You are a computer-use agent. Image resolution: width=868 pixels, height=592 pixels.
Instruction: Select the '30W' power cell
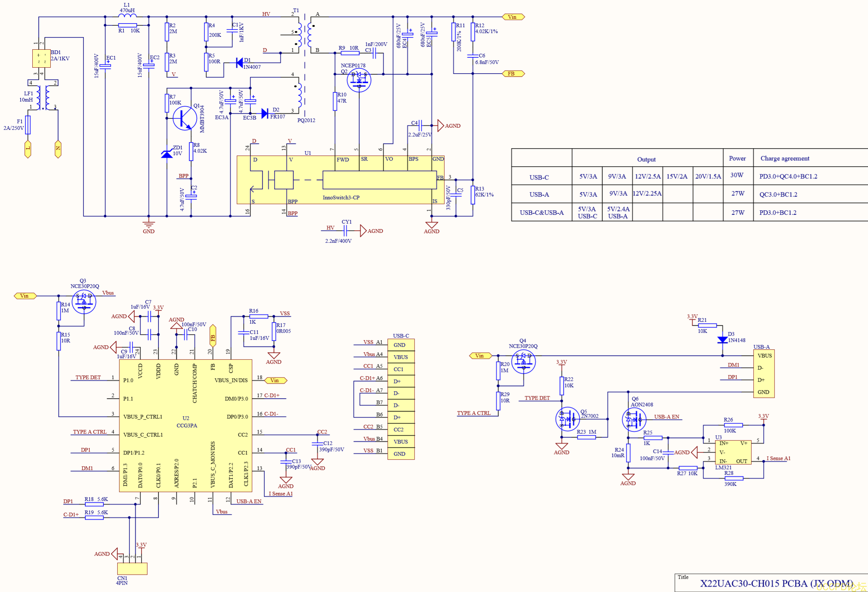click(737, 175)
